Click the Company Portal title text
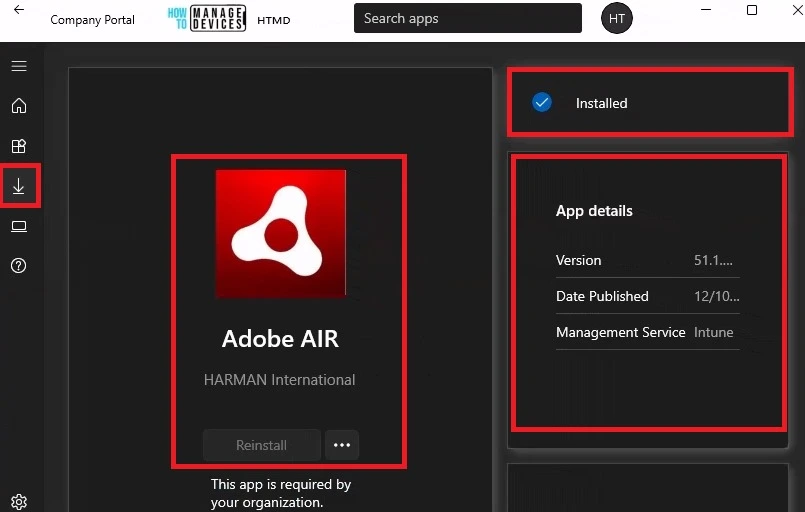The height and width of the screenshot is (512, 805). 92,20
